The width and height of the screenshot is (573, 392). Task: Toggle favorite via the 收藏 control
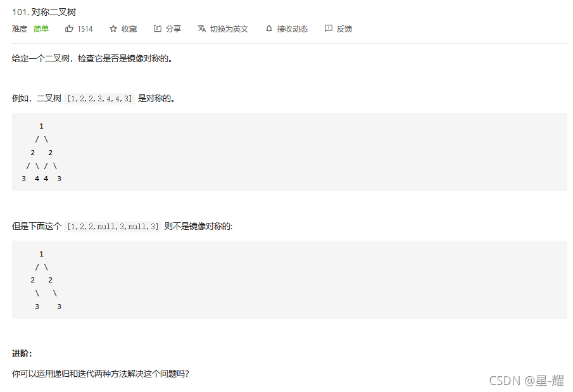124,28
